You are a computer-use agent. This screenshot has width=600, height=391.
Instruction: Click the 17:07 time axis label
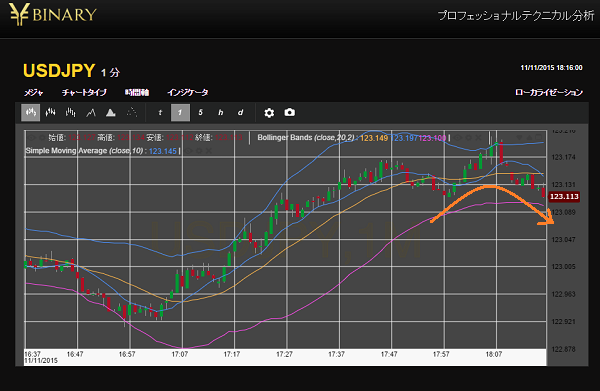[179, 354]
